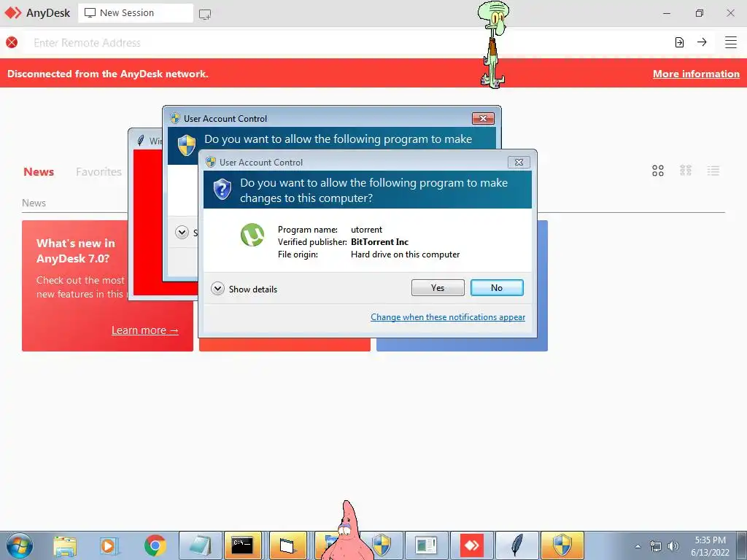This screenshot has width=747, height=560.
Task: Close the rear User Account Control dialog
Action: 483,119
